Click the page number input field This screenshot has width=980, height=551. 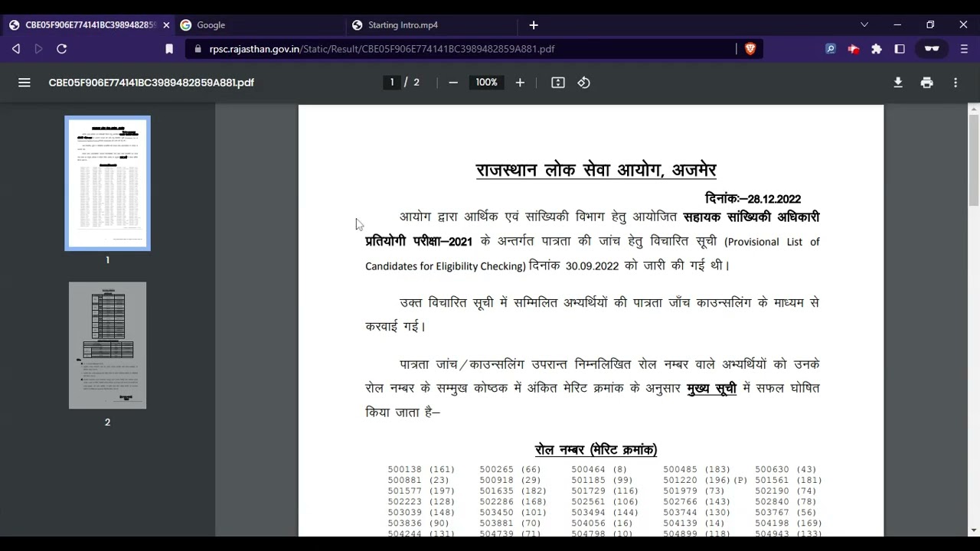(x=392, y=83)
